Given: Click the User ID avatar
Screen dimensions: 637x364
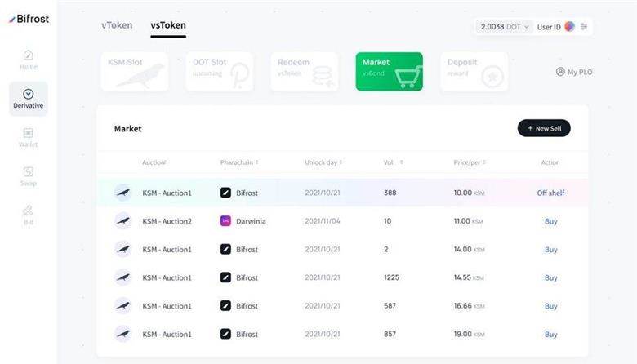Looking at the screenshot, I should [x=569, y=27].
